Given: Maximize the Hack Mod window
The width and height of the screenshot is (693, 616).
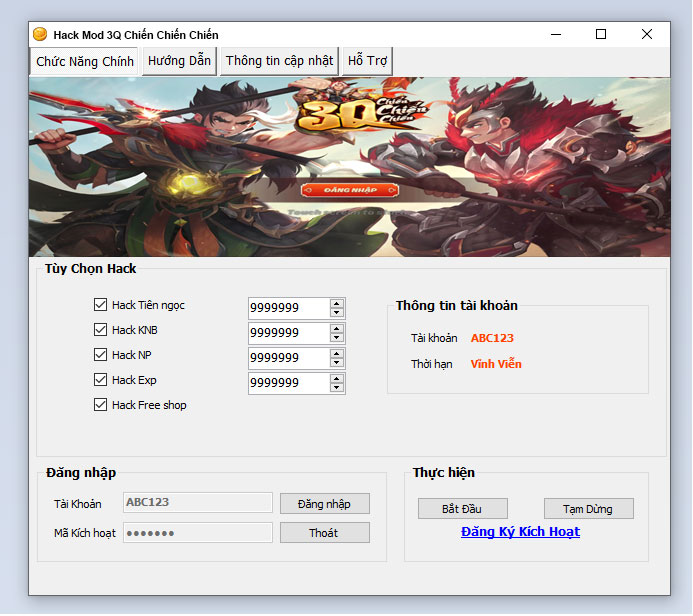Looking at the screenshot, I should point(601,34).
